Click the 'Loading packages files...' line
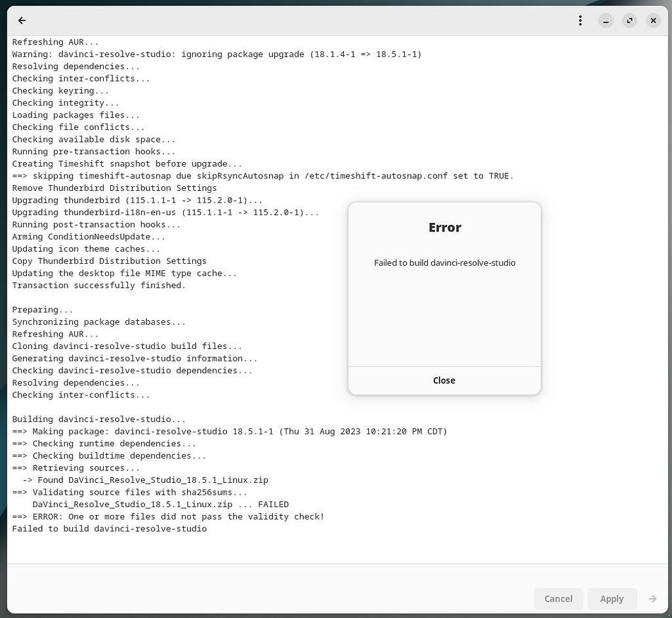Viewport: 672px width, 618px height. tap(75, 115)
